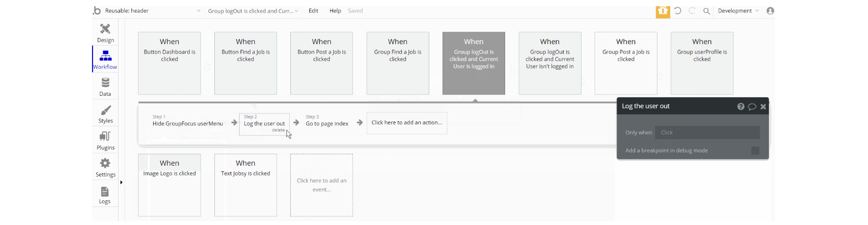This screenshot has width=868, height=225.
Task: Toggle the debug mode breakpoint checkbox
Action: tap(755, 150)
